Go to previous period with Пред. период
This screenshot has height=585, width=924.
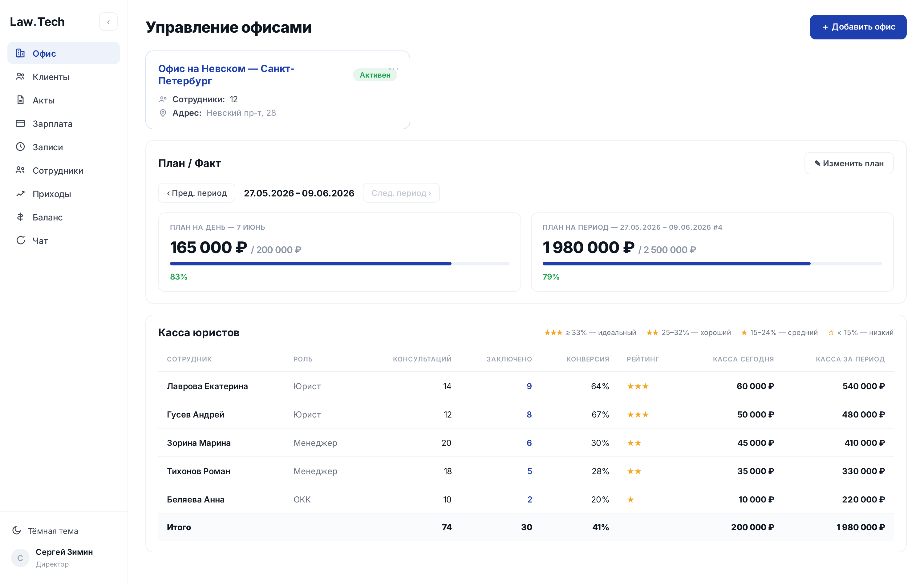tap(197, 193)
